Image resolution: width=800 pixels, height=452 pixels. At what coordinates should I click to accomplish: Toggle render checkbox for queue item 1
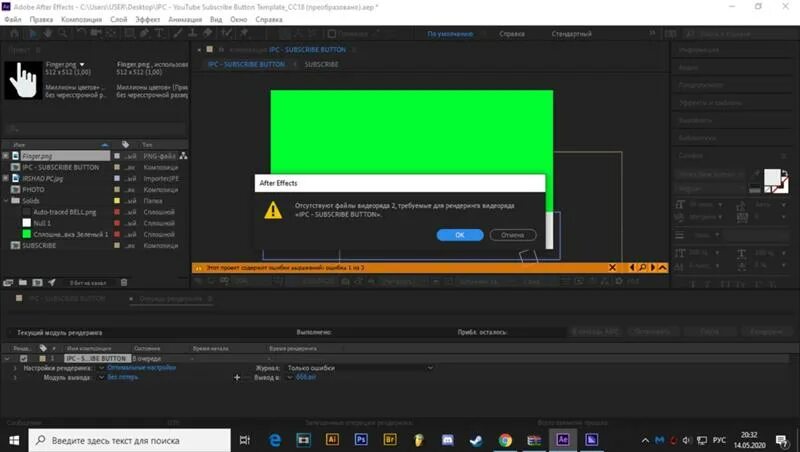click(x=23, y=359)
